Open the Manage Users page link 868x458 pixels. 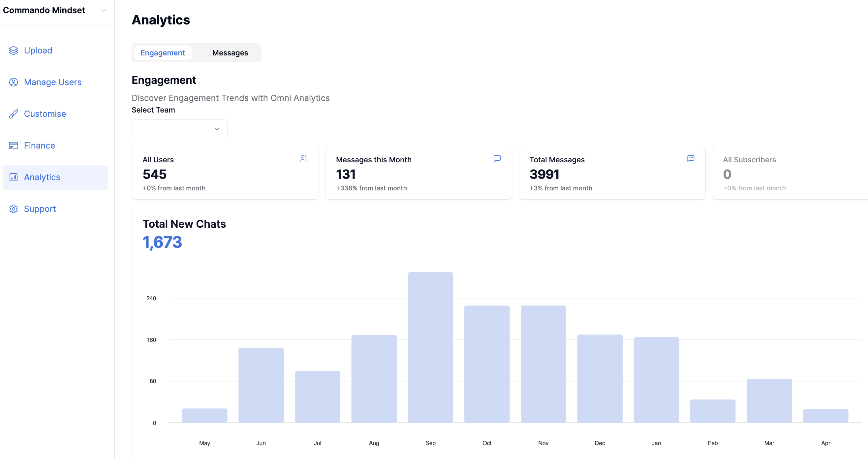pyautogui.click(x=52, y=82)
